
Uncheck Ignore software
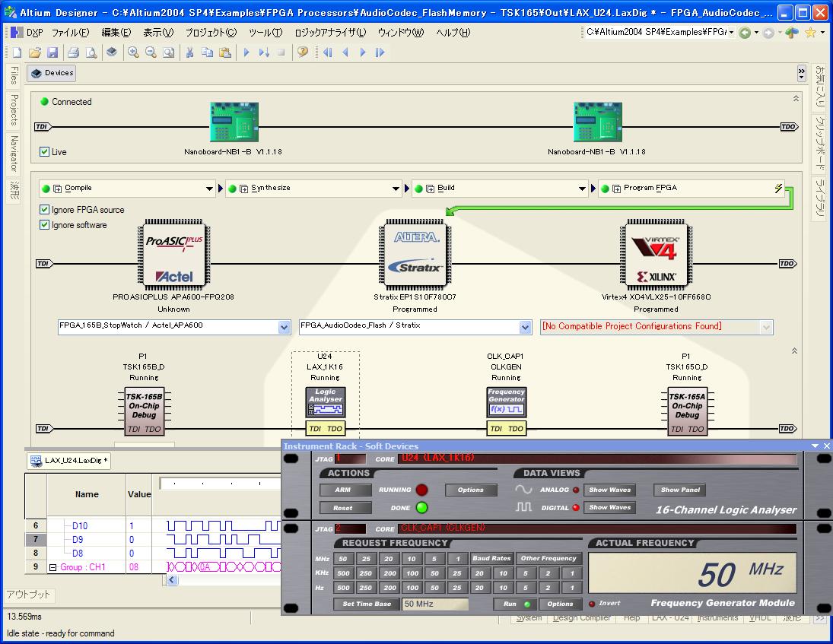point(45,225)
